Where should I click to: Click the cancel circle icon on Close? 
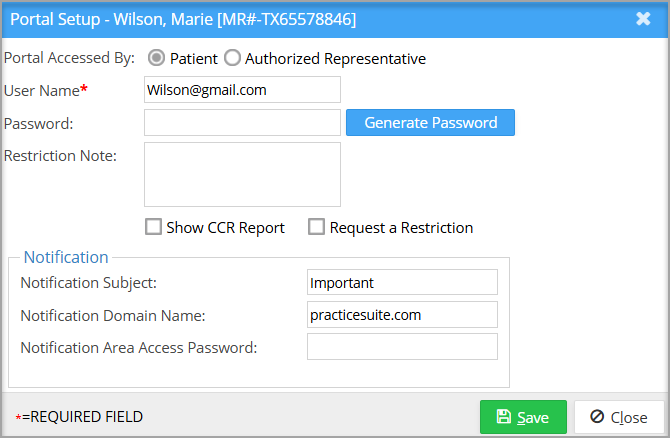tap(597, 417)
